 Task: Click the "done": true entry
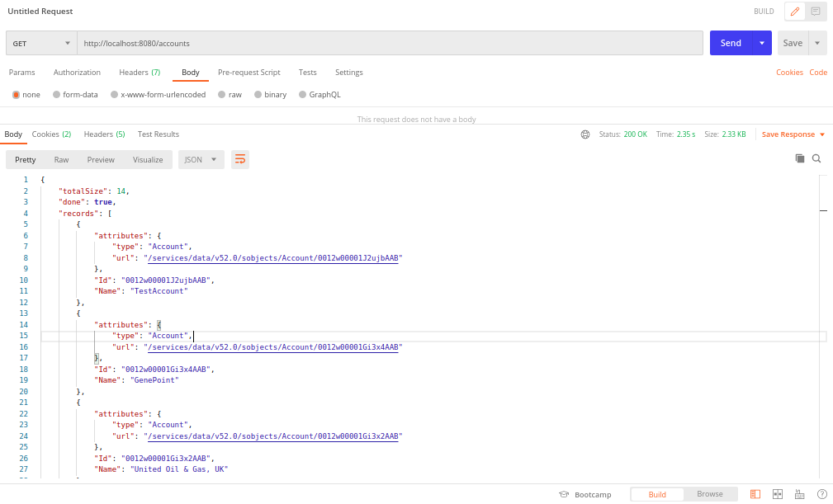coord(86,202)
